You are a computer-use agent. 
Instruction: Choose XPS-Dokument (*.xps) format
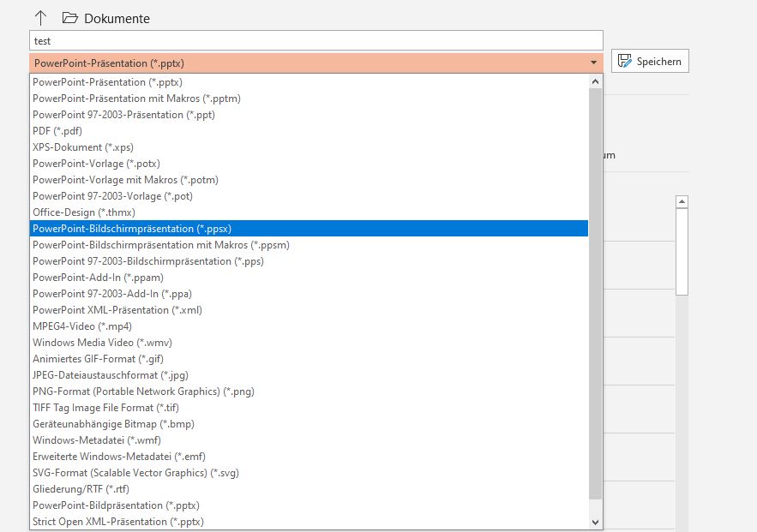pyautogui.click(x=309, y=147)
